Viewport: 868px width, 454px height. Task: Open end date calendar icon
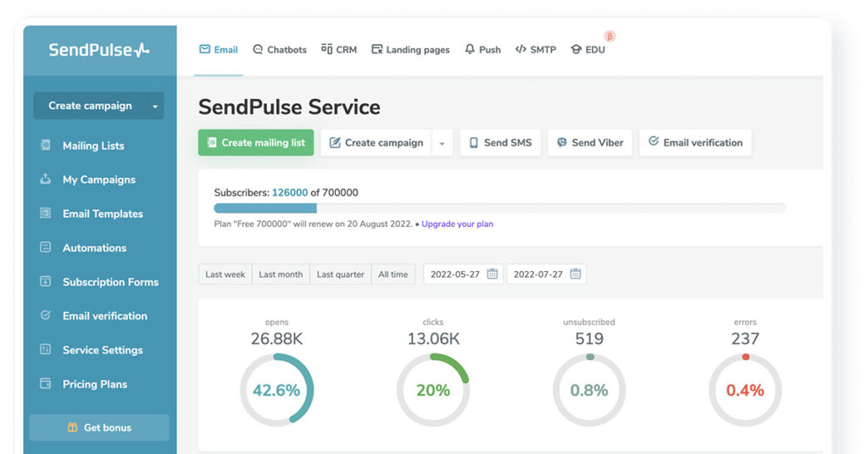coord(576,274)
